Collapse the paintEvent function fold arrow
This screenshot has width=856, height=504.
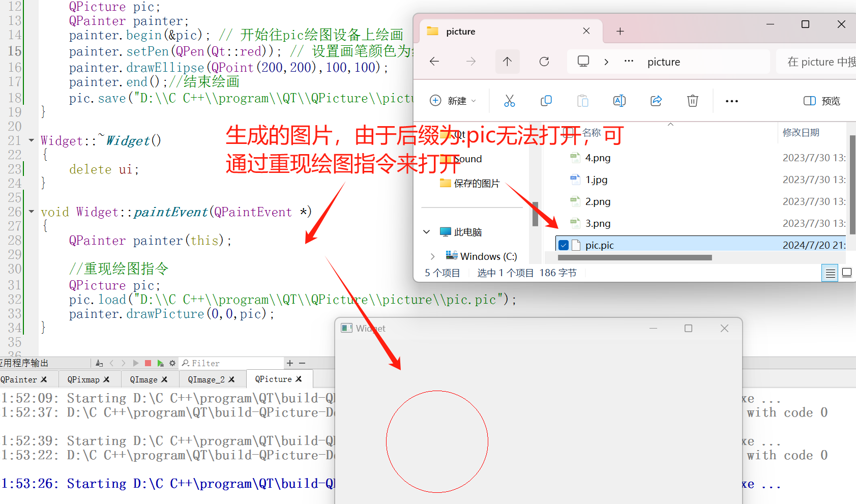pos(32,212)
